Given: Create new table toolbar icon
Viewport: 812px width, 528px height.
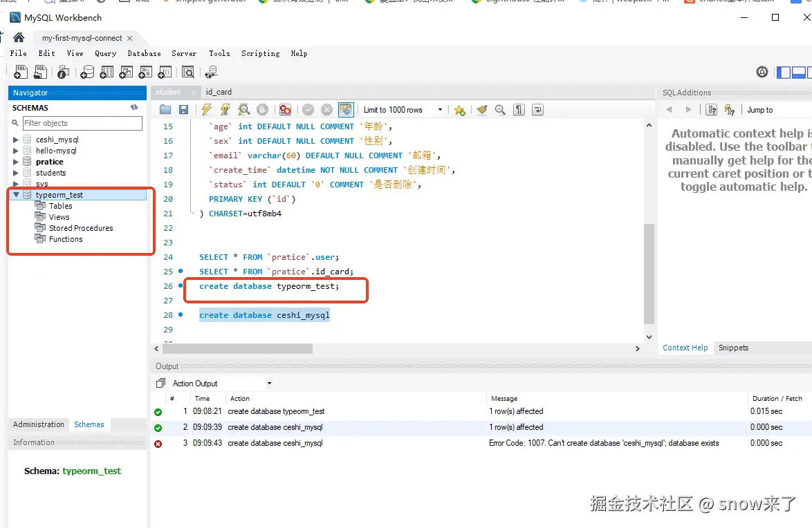Looking at the screenshot, I should coord(107,72).
